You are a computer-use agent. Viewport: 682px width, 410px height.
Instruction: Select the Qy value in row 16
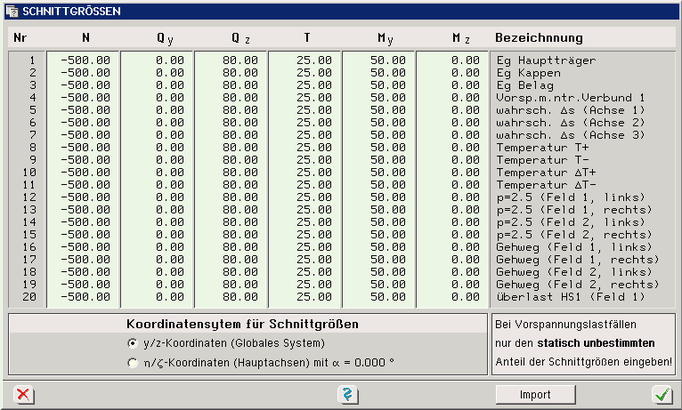coord(157,246)
